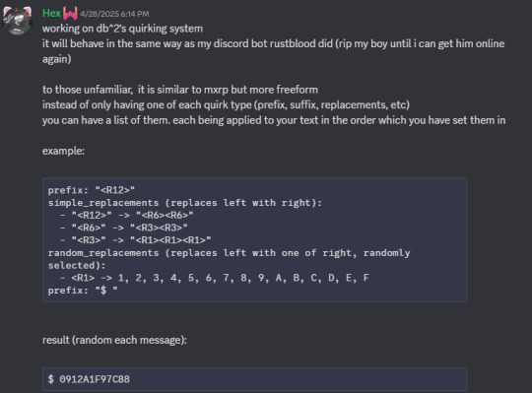Click the "to those unfamiliar" mxrp sentence
Viewport: 532px width, 393px height.
[180, 90]
